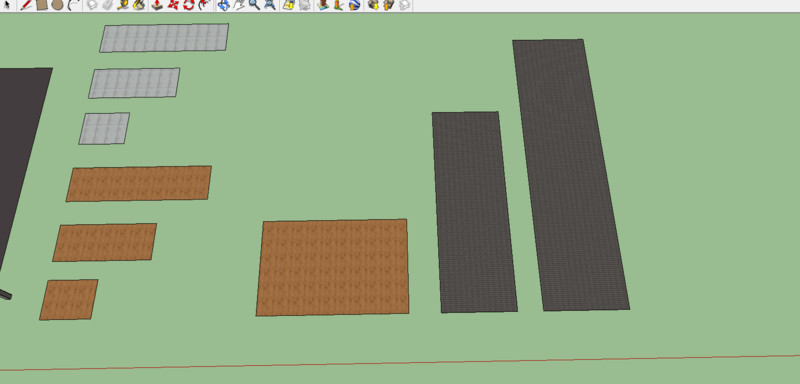Pick the Rectangle drawing tool
The height and width of the screenshot is (384, 800).
[x=42, y=5]
